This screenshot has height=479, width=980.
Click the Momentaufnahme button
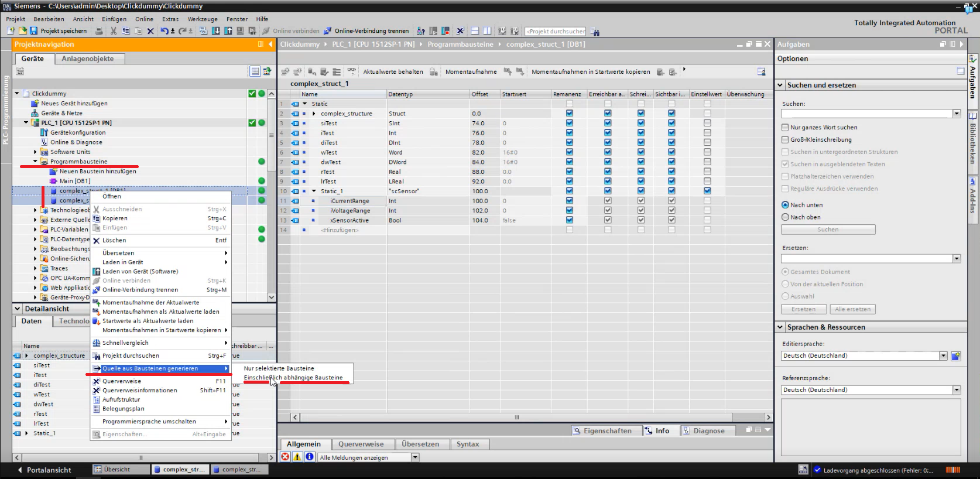coord(471,72)
